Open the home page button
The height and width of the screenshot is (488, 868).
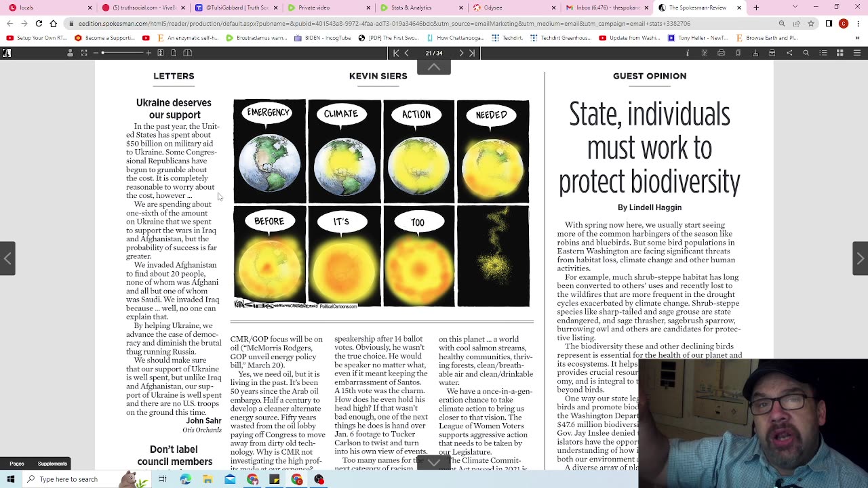click(x=54, y=24)
